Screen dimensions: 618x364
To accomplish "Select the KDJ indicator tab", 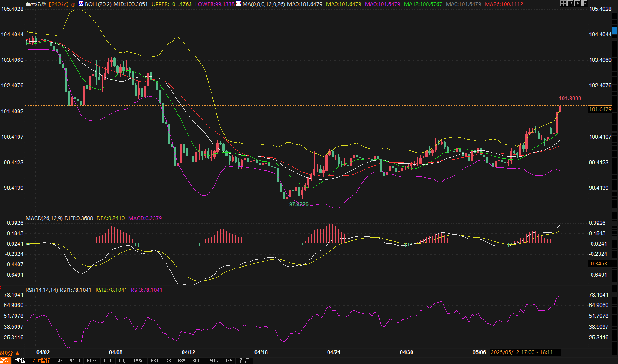I will pyautogui.click(x=122, y=361).
